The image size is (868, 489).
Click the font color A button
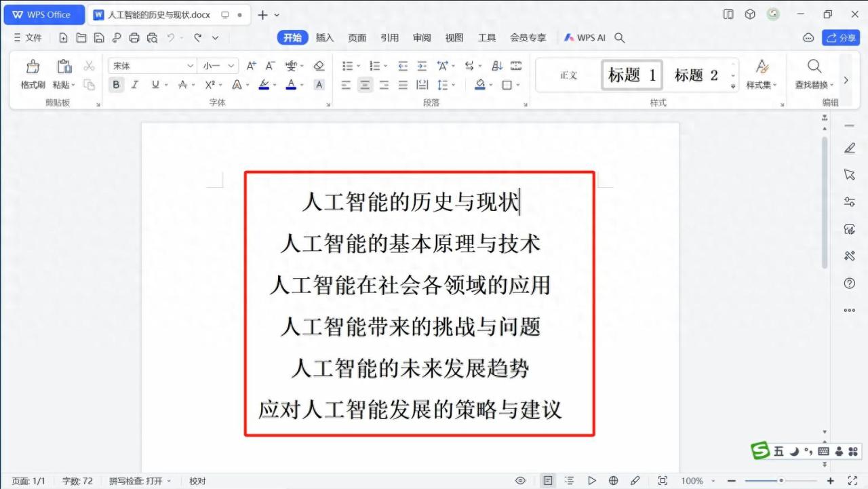pyautogui.click(x=291, y=85)
